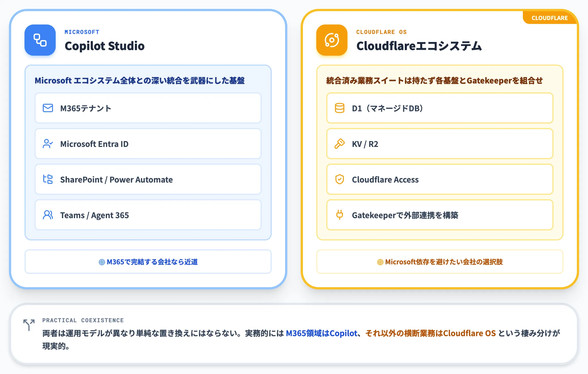
Task: Select the KV / R2 card
Action: 440,144
